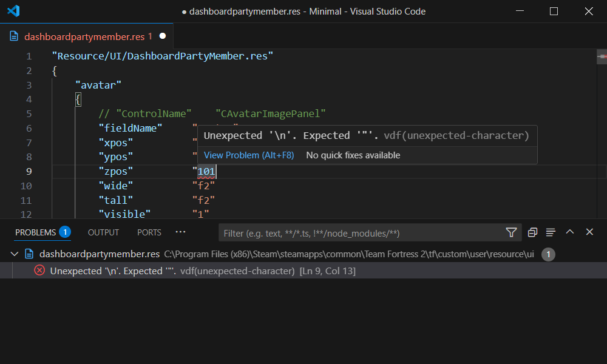Click the fold marker bracket on line 4
The height and width of the screenshot is (364, 607).
click(78, 99)
